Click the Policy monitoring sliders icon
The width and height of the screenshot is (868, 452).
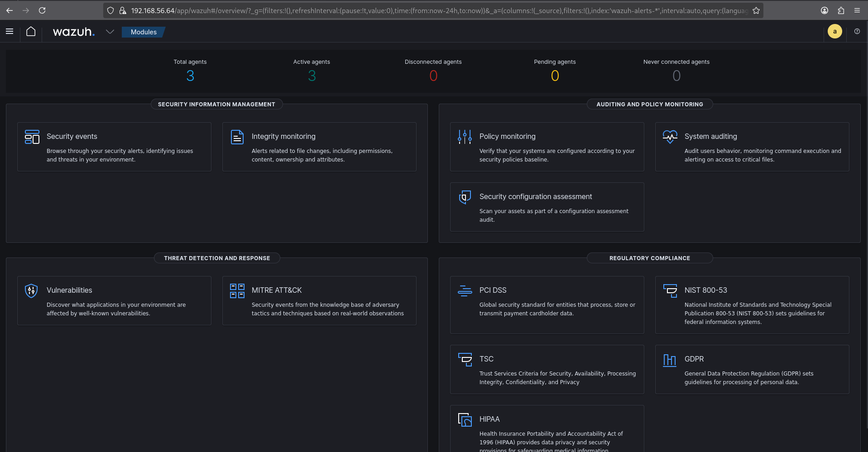465,137
